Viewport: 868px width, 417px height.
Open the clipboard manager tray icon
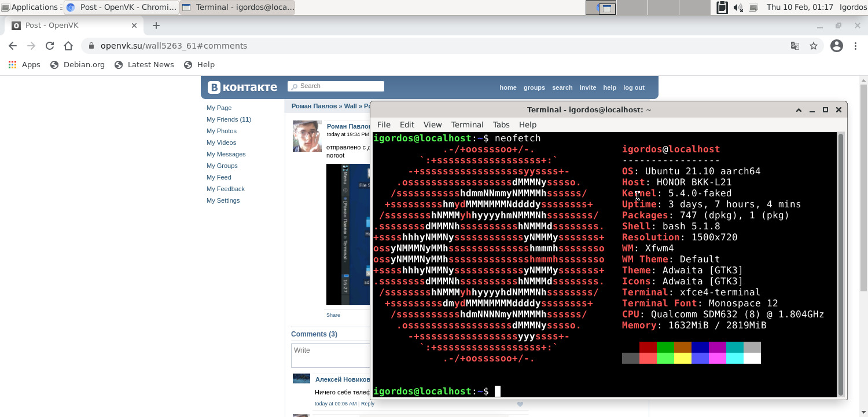[x=722, y=8]
